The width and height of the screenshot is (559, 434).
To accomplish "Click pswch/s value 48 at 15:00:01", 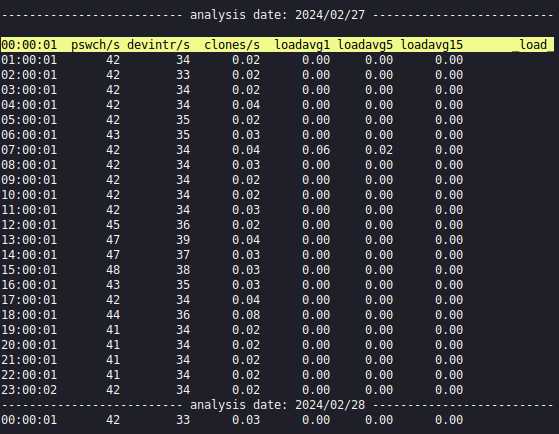I will point(113,270).
